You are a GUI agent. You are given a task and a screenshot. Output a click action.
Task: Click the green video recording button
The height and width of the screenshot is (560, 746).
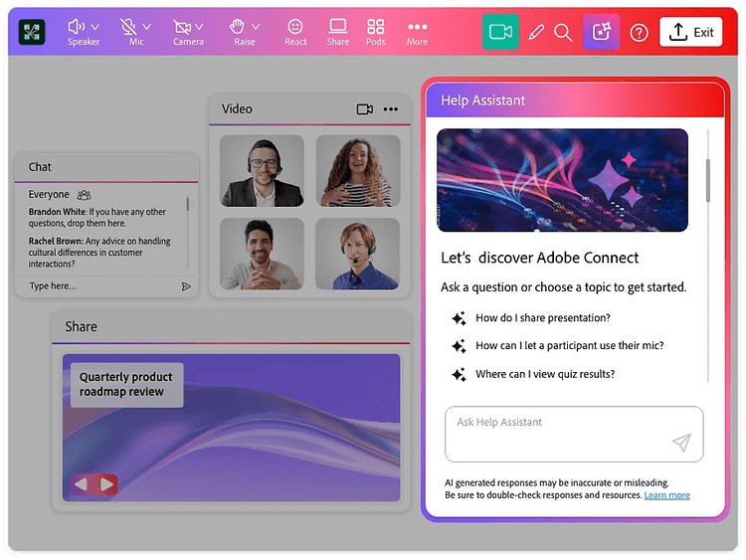(500, 32)
